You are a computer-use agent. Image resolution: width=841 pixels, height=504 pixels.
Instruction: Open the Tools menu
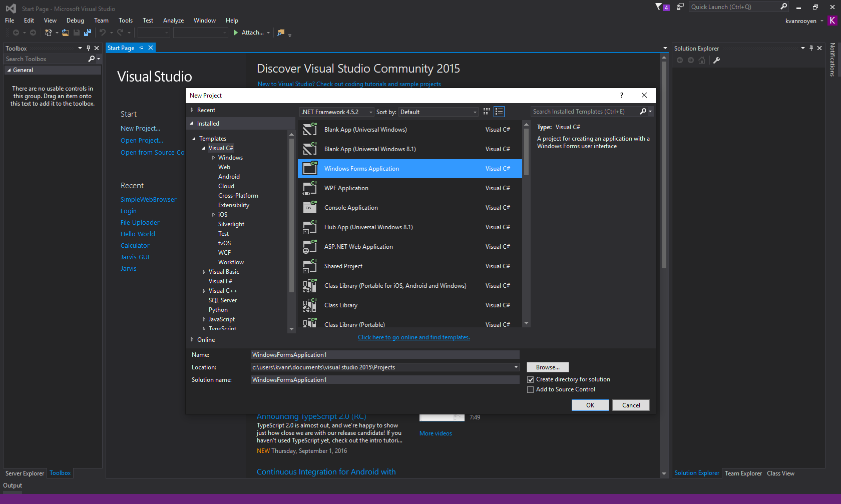(126, 21)
